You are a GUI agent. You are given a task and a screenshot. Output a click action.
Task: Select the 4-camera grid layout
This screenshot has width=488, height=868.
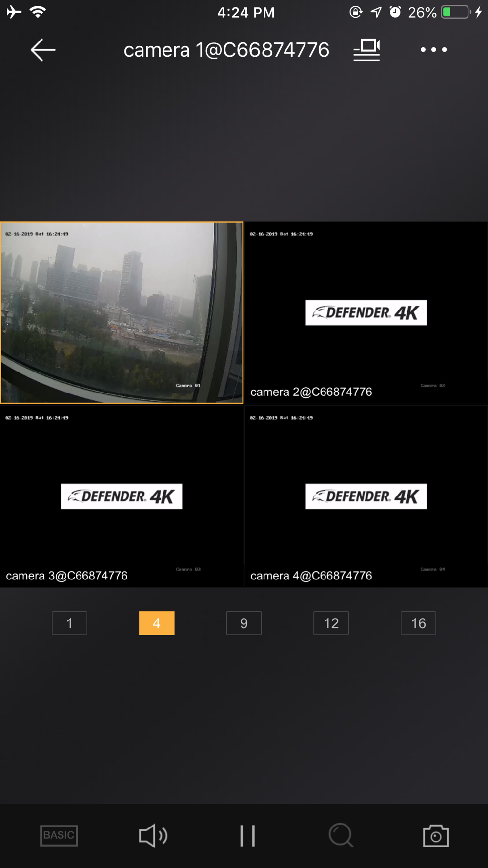[x=157, y=623]
